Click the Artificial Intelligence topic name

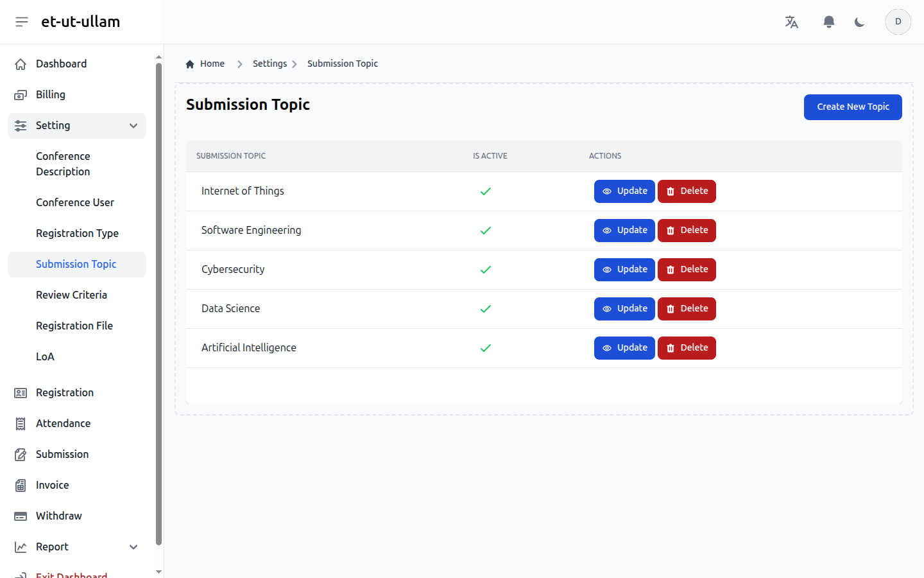pos(249,348)
